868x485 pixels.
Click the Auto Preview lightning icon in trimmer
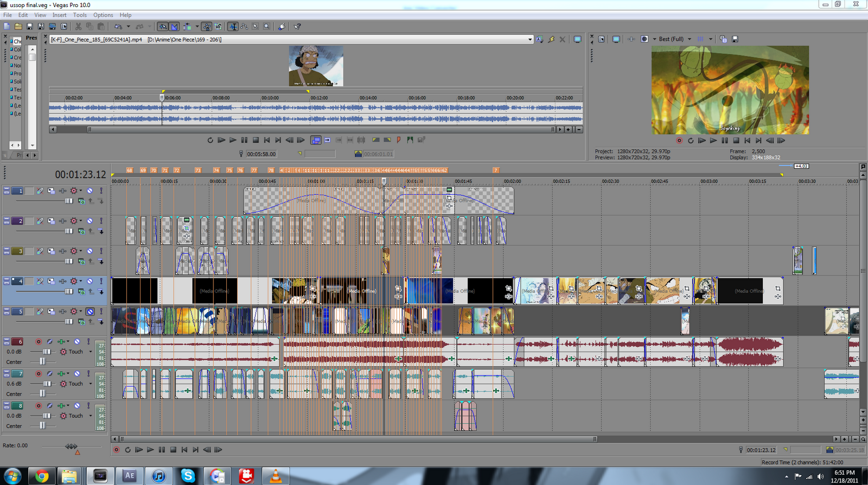[551, 39]
